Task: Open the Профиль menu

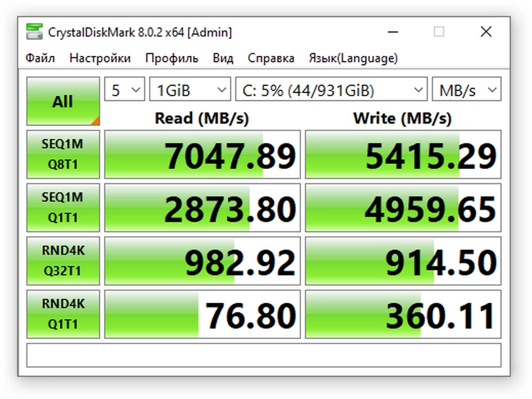Action: pos(172,58)
